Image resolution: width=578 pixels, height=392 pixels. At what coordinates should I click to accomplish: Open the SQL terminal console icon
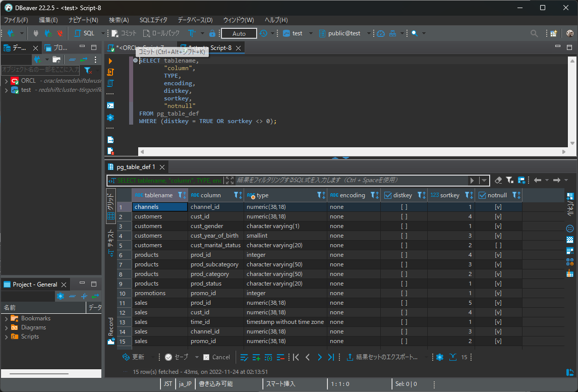point(110,105)
